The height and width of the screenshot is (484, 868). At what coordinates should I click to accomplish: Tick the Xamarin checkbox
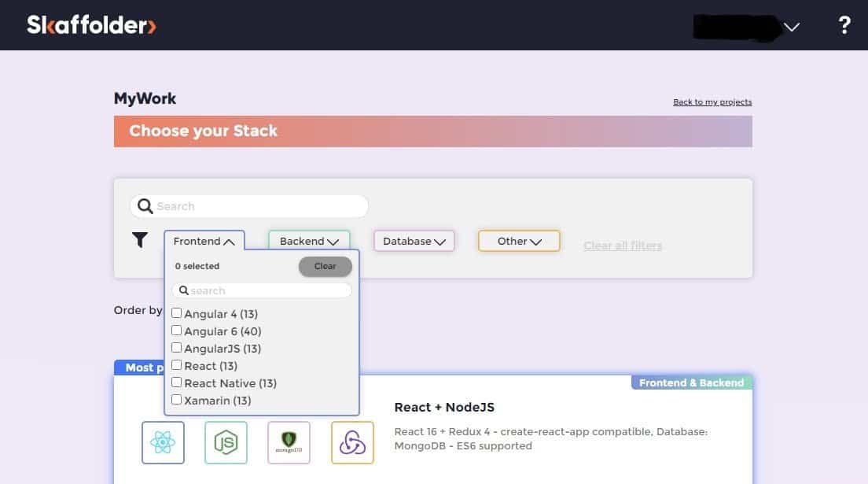(x=177, y=400)
